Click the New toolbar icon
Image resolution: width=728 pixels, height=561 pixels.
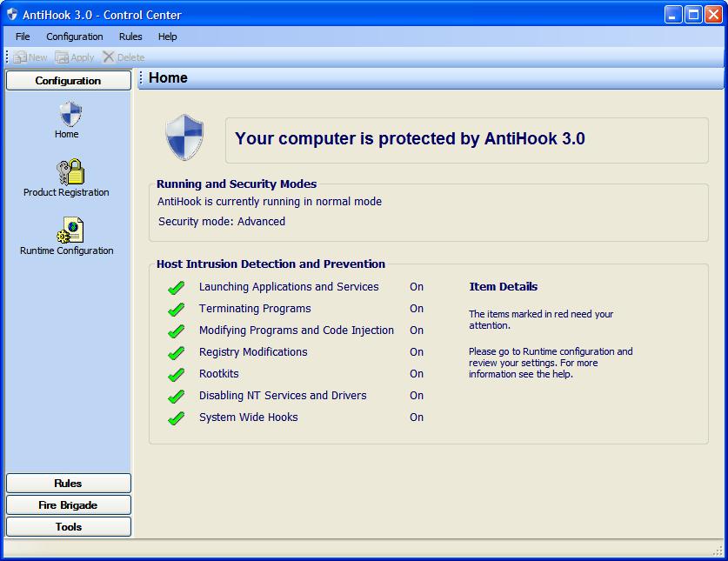point(20,57)
